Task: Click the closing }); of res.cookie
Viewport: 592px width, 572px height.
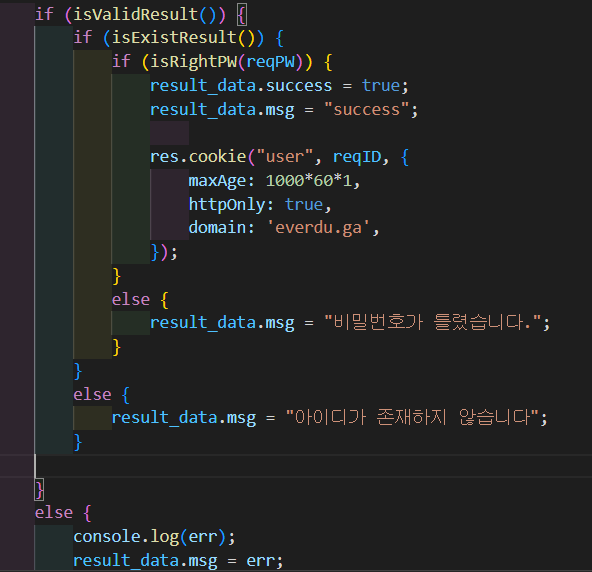Action: pyautogui.click(x=163, y=252)
